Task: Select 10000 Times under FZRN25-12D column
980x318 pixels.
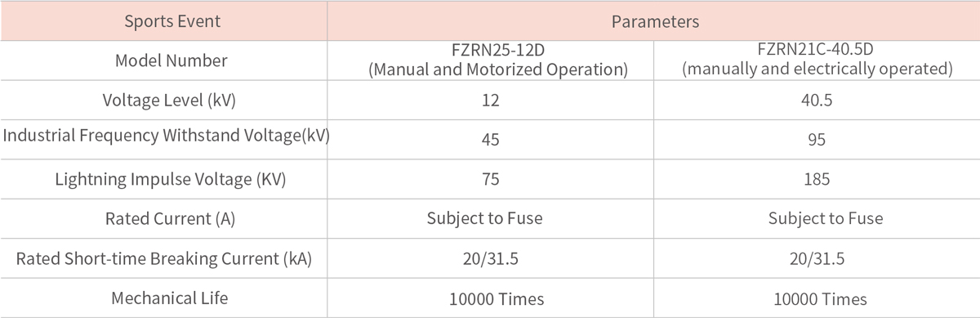Action: click(491, 298)
